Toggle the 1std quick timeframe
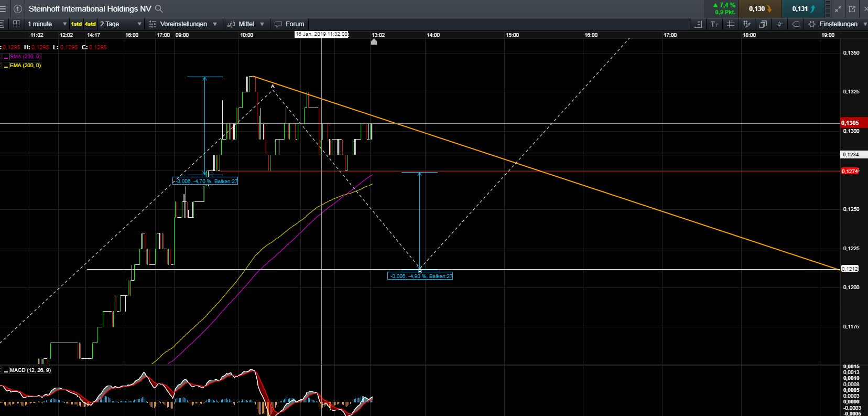The height and width of the screenshot is (416, 868). tap(77, 24)
